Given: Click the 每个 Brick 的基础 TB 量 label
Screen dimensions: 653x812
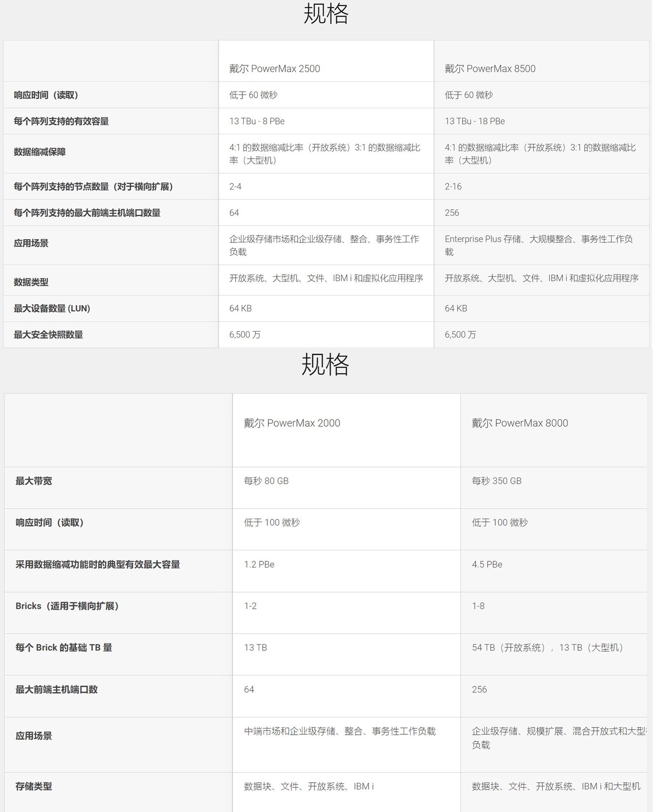Looking at the screenshot, I should [x=64, y=647].
